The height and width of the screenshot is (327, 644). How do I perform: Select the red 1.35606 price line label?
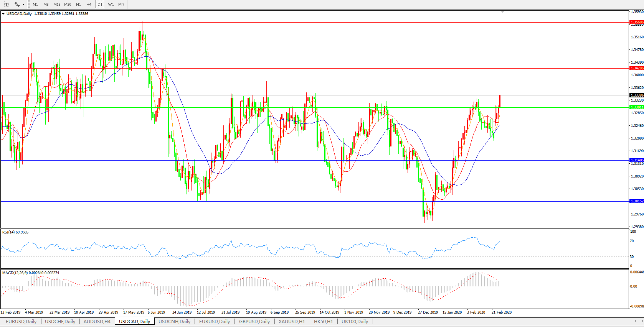[x=637, y=22]
